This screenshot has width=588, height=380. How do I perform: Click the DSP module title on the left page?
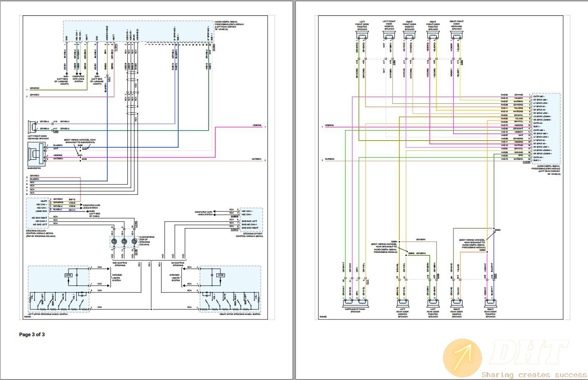229,25
